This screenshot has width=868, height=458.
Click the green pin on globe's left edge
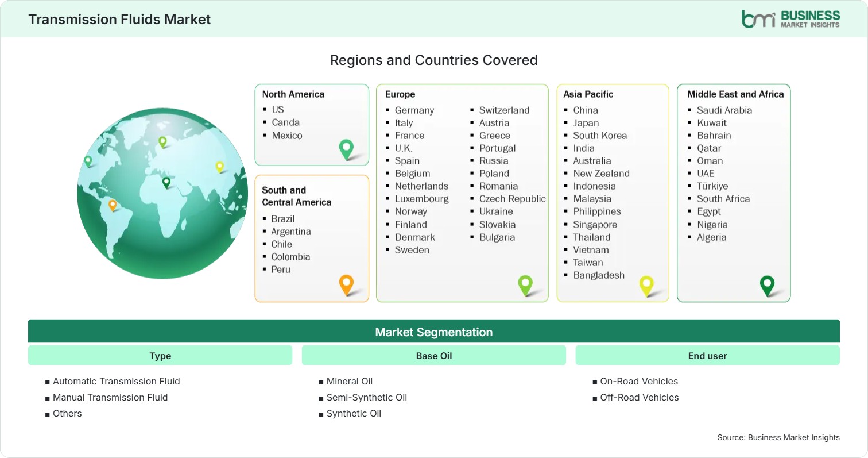point(88,161)
